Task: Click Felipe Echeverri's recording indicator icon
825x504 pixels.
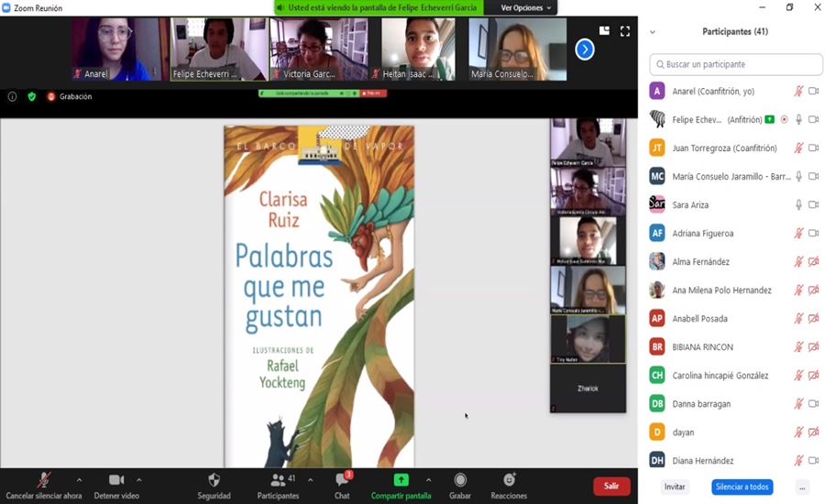Action: (784, 119)
